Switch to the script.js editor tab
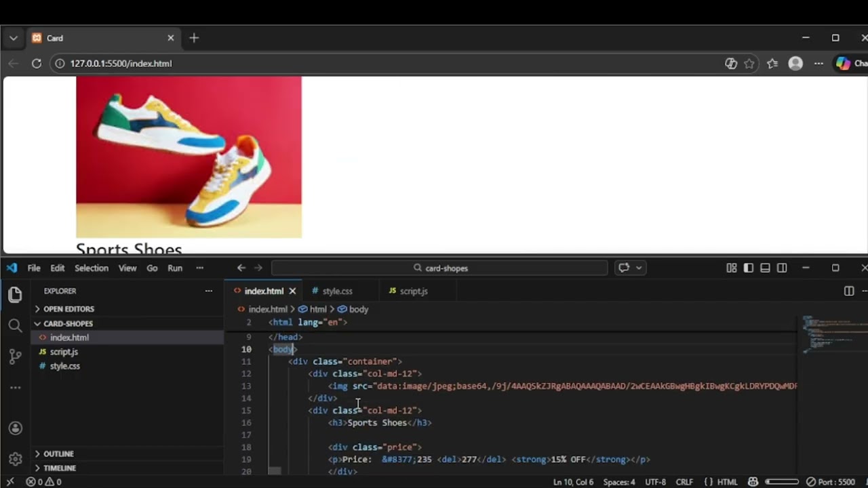This screenshot has height=488, width=868. pos(414,291)
